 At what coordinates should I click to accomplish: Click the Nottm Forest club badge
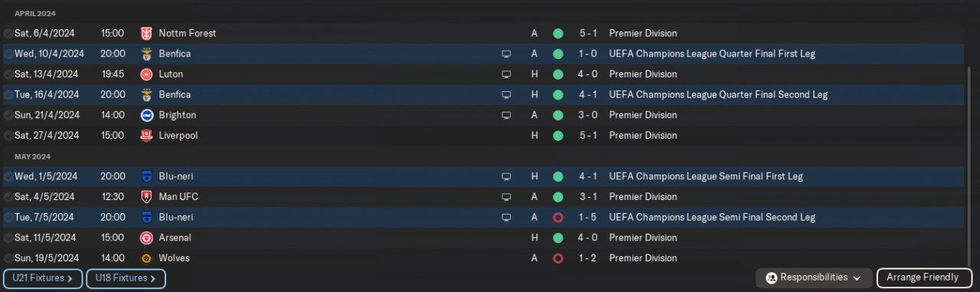coord(146,34)
